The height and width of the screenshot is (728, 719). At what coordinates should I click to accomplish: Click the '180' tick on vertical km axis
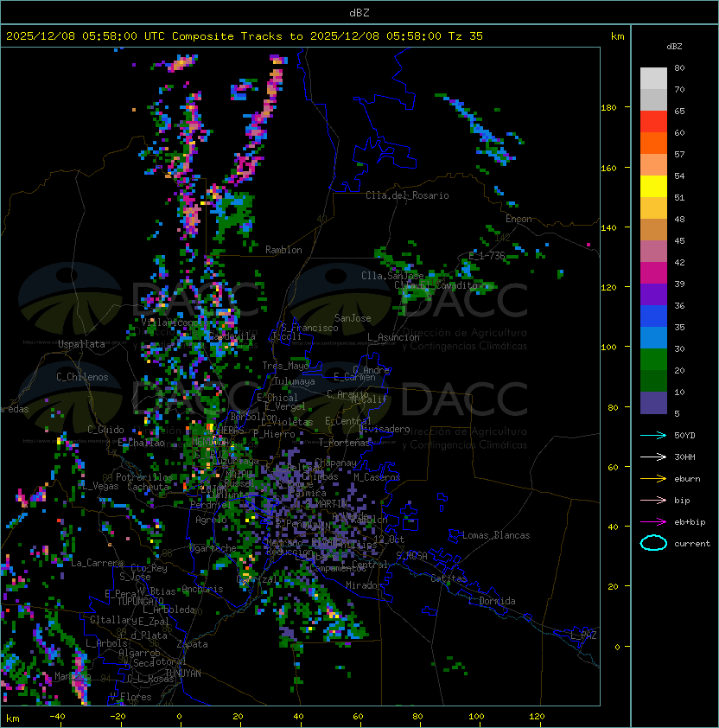(608, 108)
